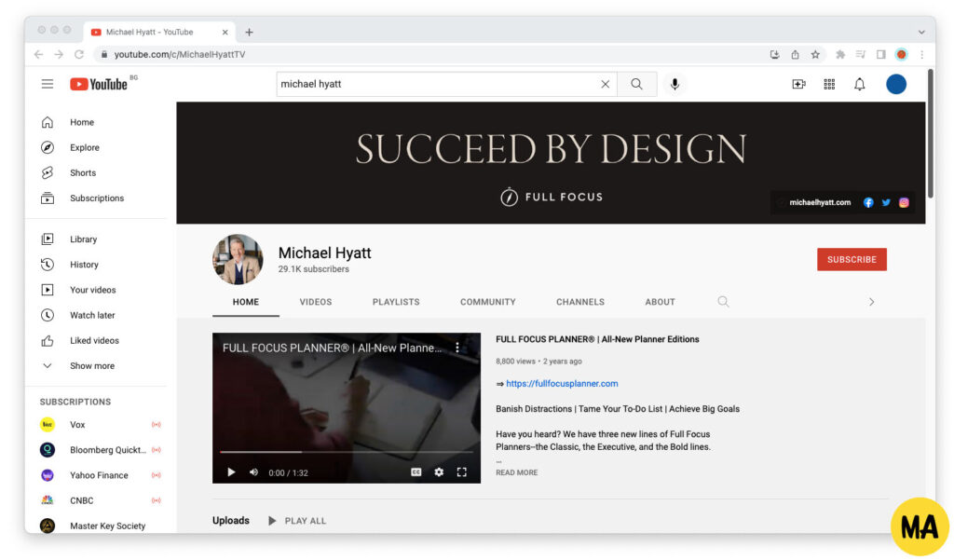Viewport: 954px width, 560px height.
Task: Click the YouTube logo
Action: (99, 84)
